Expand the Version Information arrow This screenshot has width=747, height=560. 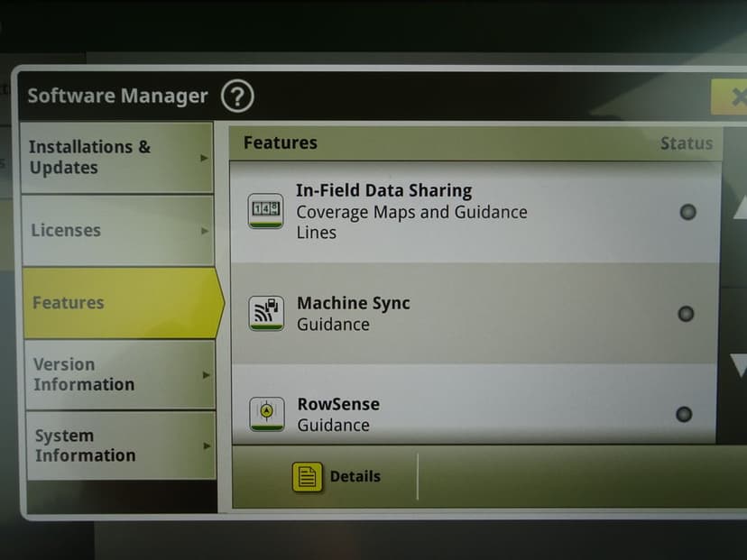click(206, 374)
